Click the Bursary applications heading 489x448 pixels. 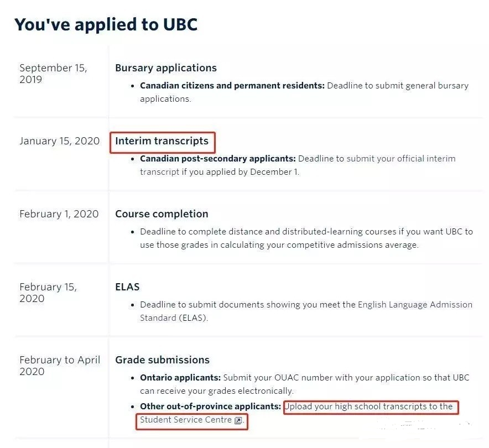pos(166,68)
